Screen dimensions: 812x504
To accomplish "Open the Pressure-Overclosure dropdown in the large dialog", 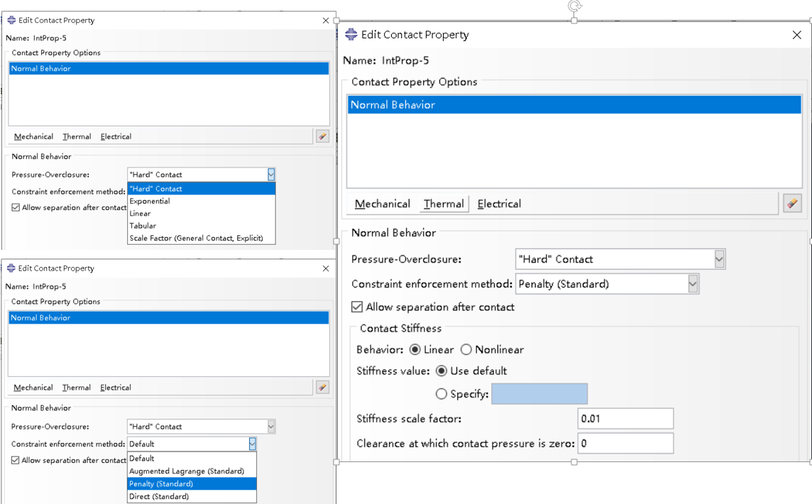I will coord(719,259).
